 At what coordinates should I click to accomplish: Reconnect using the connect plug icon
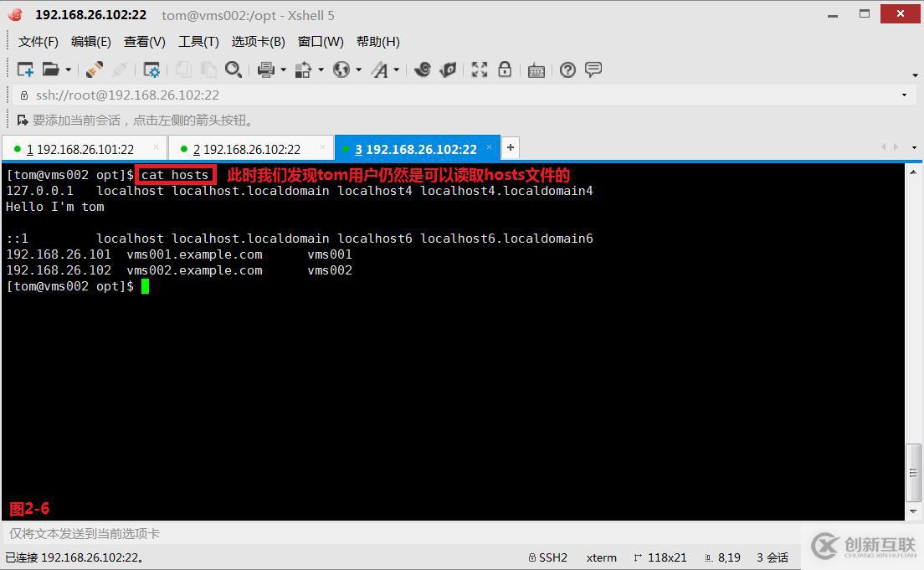[95, 69]
